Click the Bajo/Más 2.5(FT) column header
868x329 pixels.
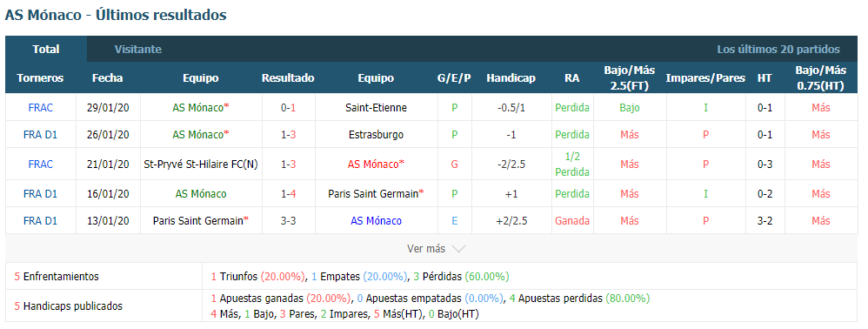pos(630,78)
